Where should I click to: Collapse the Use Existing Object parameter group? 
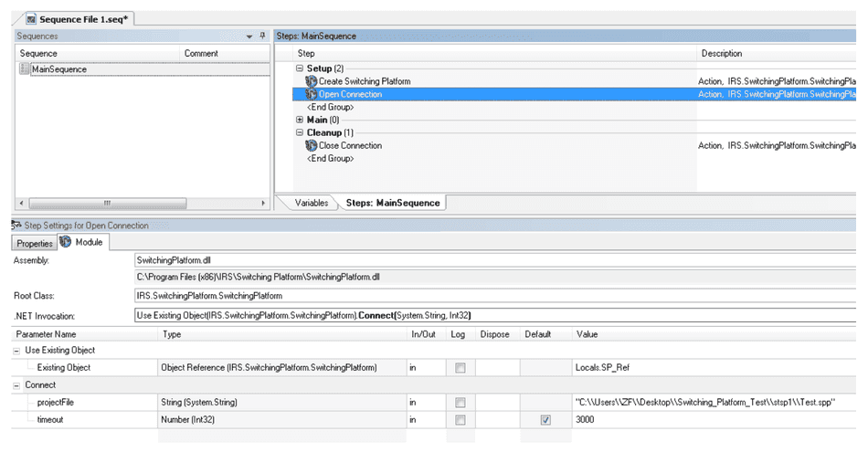[16, 351]
